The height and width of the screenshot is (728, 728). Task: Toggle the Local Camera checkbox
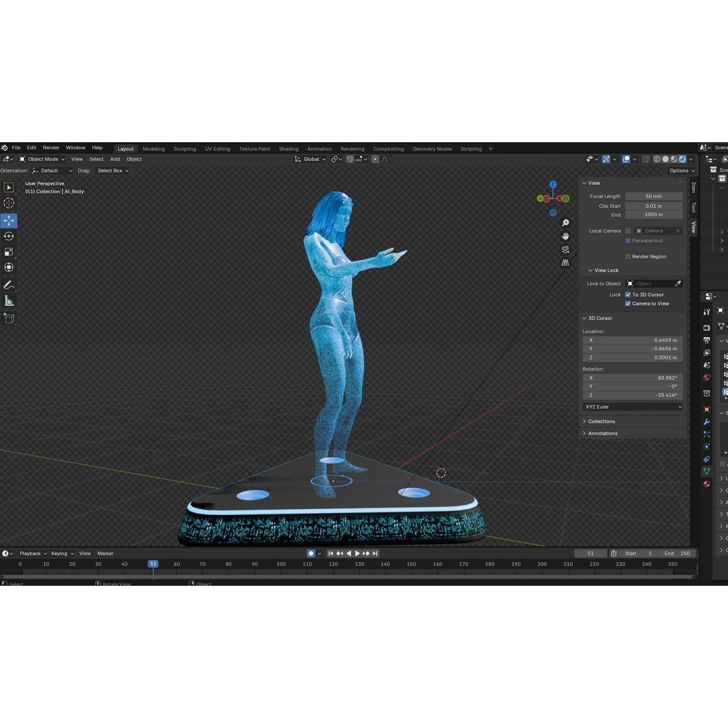[628, 231]
